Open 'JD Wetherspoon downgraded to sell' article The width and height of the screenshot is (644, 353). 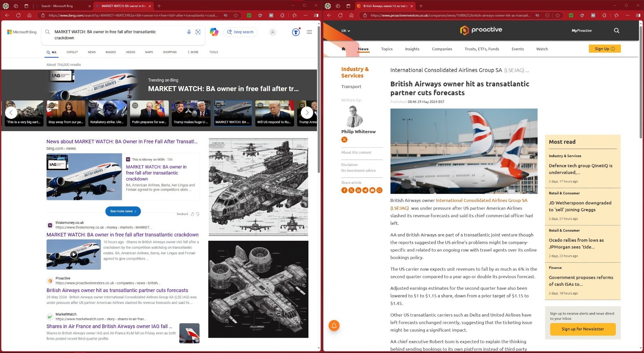click(x=580, y=206)
